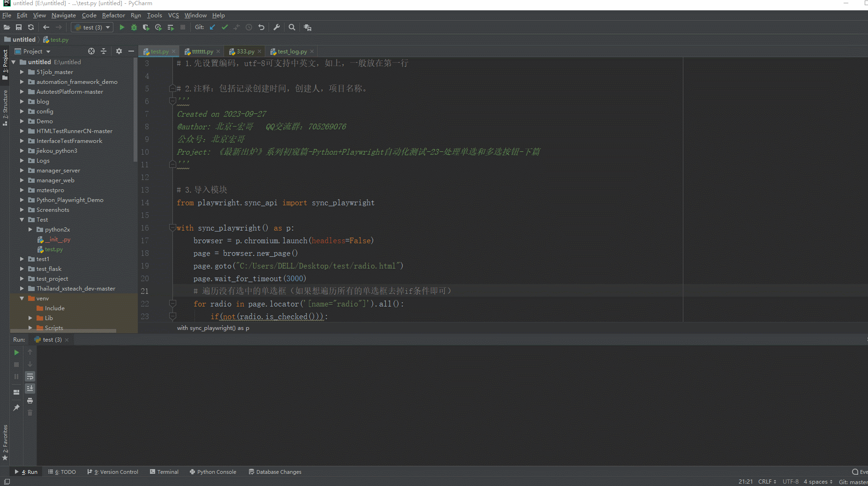Change CRLF line separator in status bar

(767, 482)
